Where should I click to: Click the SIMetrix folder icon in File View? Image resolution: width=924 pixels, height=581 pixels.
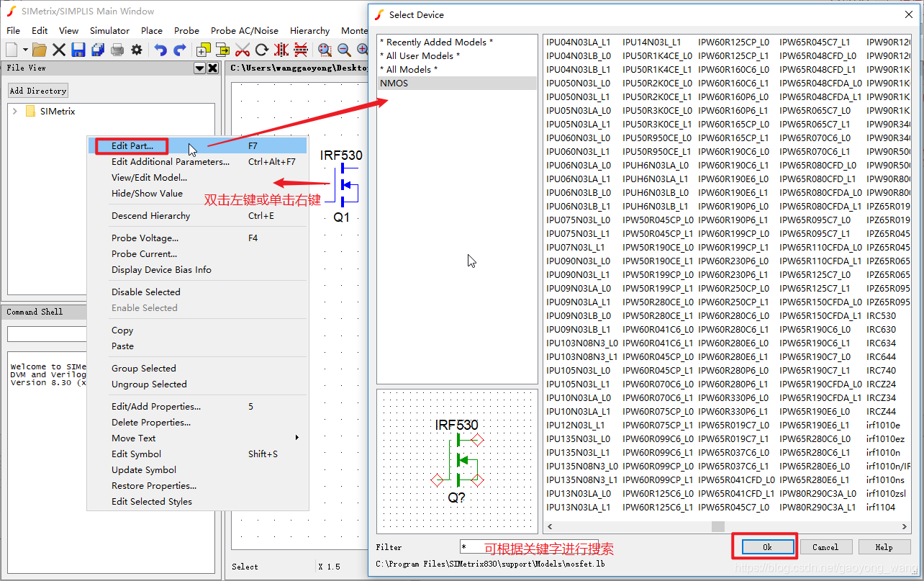point(30,112)
